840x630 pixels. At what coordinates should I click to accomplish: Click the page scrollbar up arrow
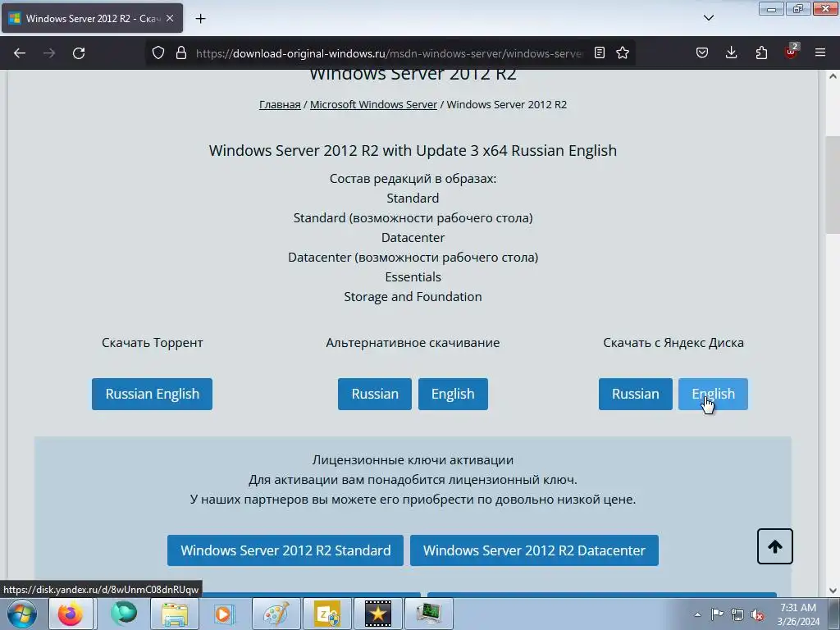(833, 76)
